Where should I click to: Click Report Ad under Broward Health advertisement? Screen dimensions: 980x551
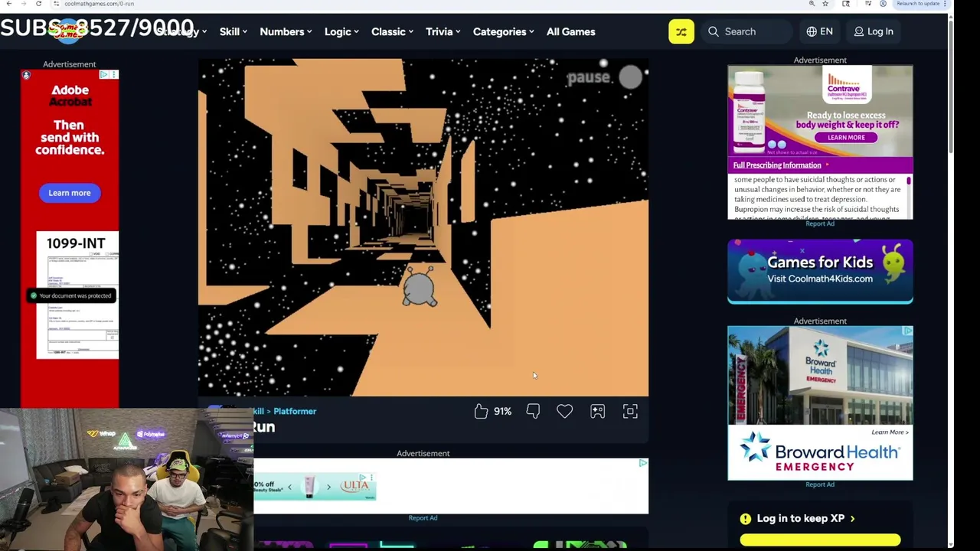820,484
